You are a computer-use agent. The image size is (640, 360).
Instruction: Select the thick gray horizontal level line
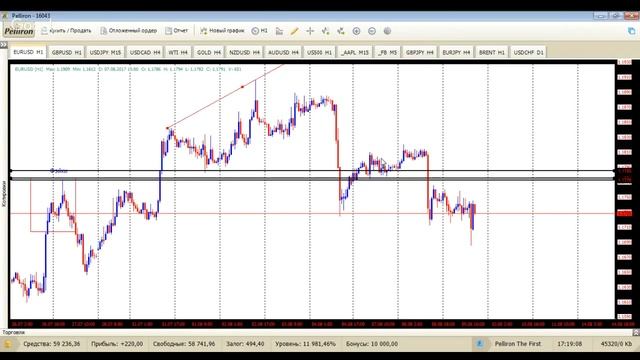pos(312,178)
